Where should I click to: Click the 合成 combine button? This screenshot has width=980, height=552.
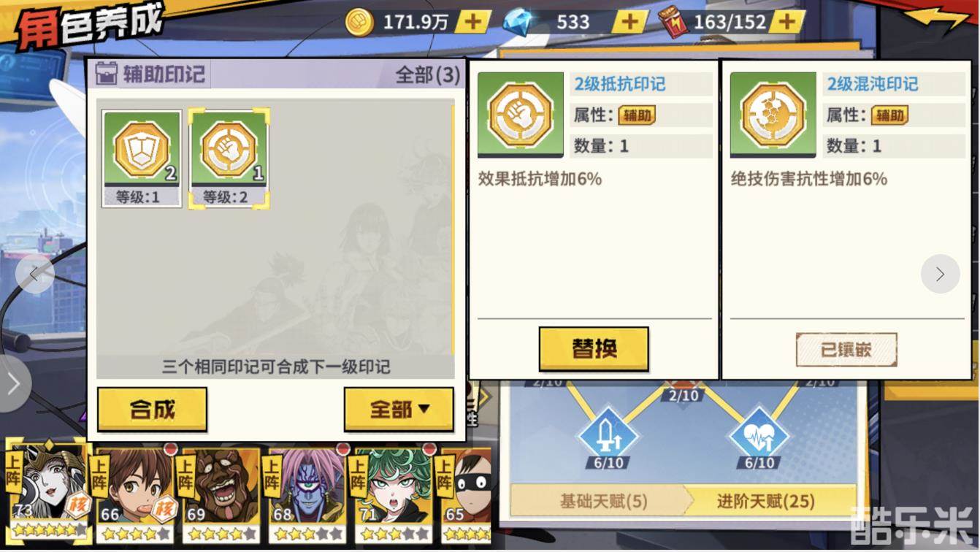[x=152, y=410]
